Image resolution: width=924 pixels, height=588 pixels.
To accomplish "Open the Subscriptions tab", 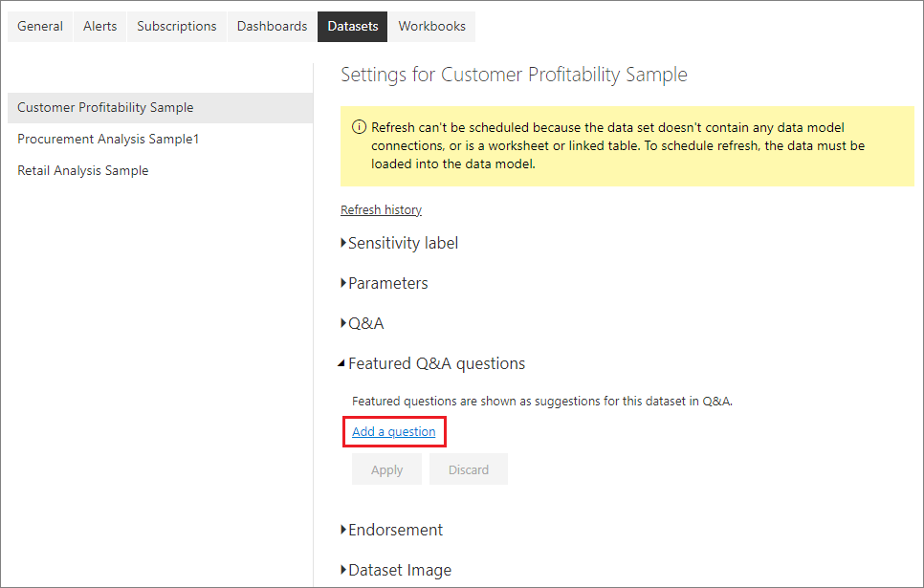I will (176, 26).
